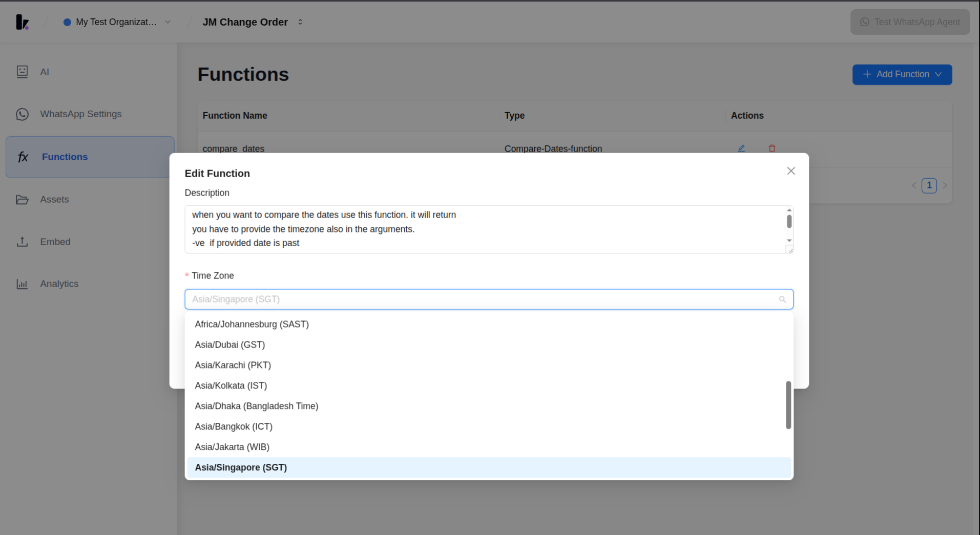Click the fx Functions icon
This screenshot has width=980, height=535.
coord(23,157)
